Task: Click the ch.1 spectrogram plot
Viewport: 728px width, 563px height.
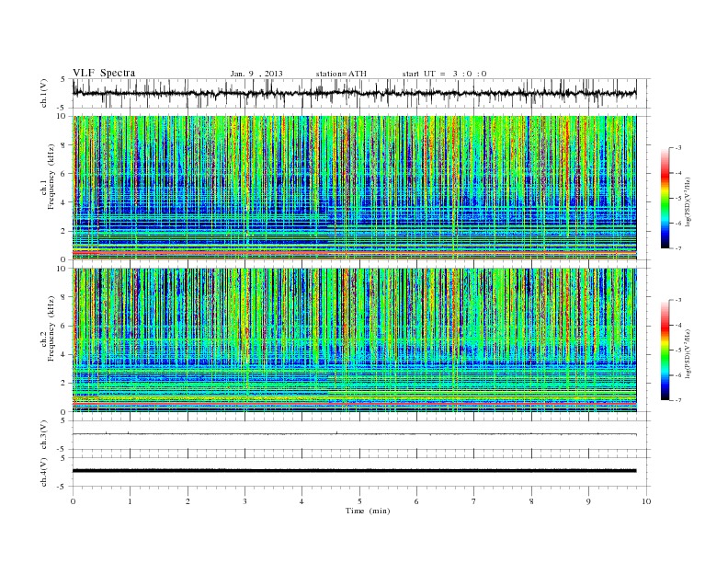Action: (x=354, y=188)
